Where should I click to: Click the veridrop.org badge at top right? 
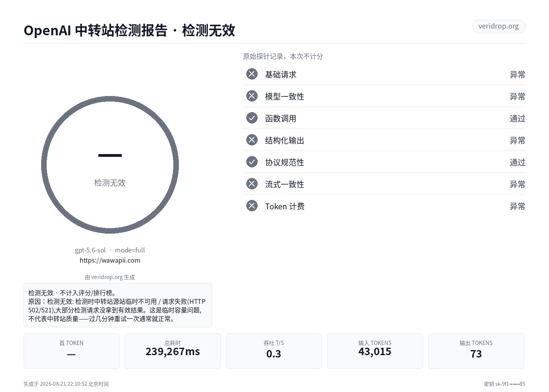[498, 26]
